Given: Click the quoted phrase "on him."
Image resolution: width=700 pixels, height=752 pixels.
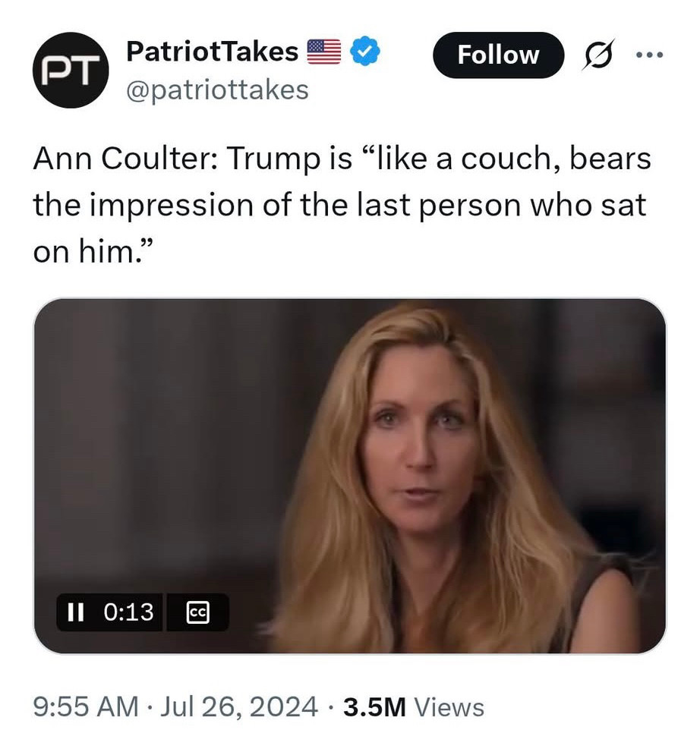Looking at the screenshot, I should click(93, 250).
